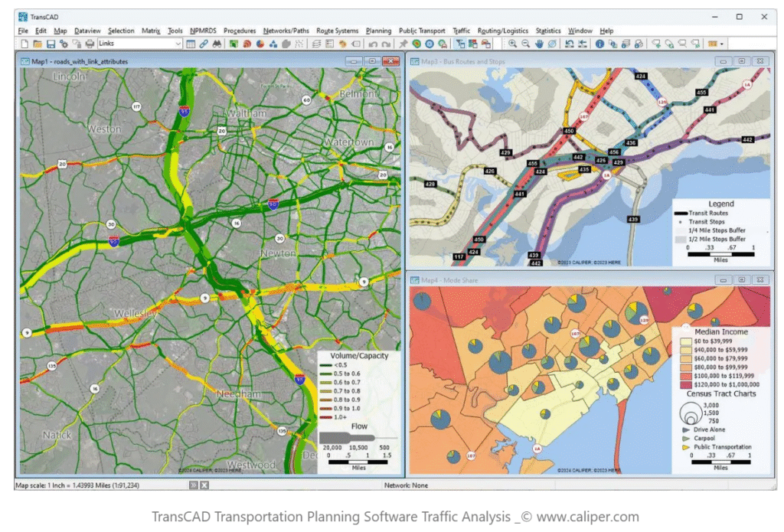Click the Undo arrow icon
This screenshot has height=532, width=784.
373,44
